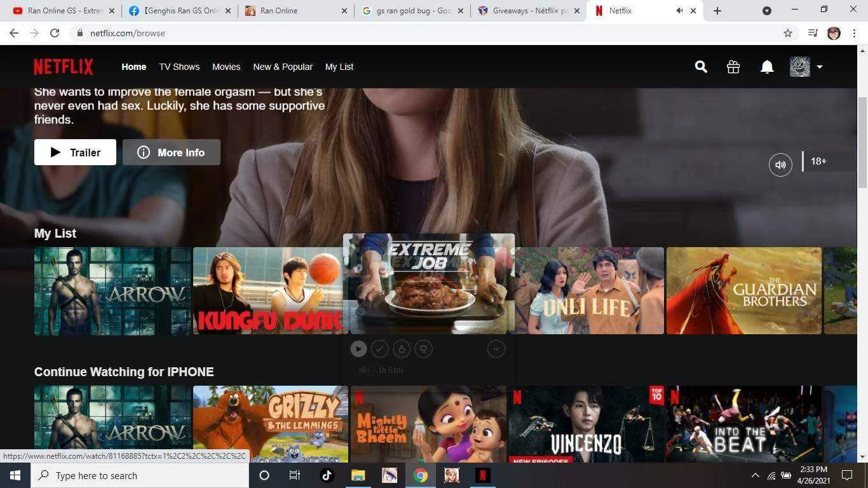Reload the Netflix page

[x=55, y=33]
